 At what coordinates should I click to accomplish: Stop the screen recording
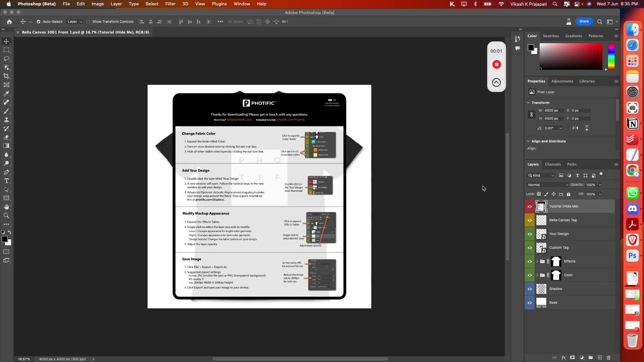tap(496, 64)
